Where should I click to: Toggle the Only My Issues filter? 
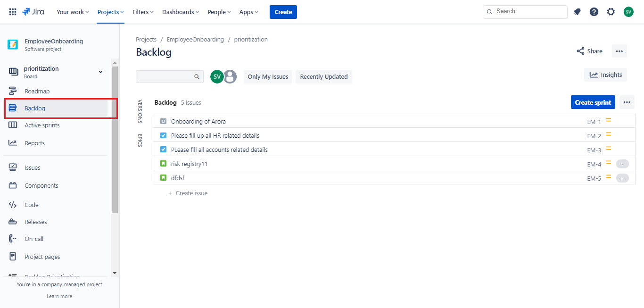268,76
